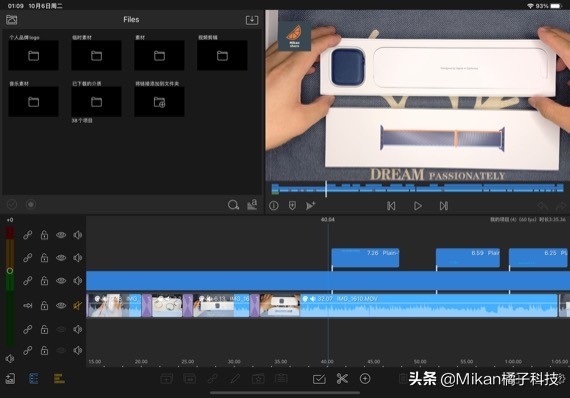Undo the last edit
570x398 pixels.
(543, 206)
